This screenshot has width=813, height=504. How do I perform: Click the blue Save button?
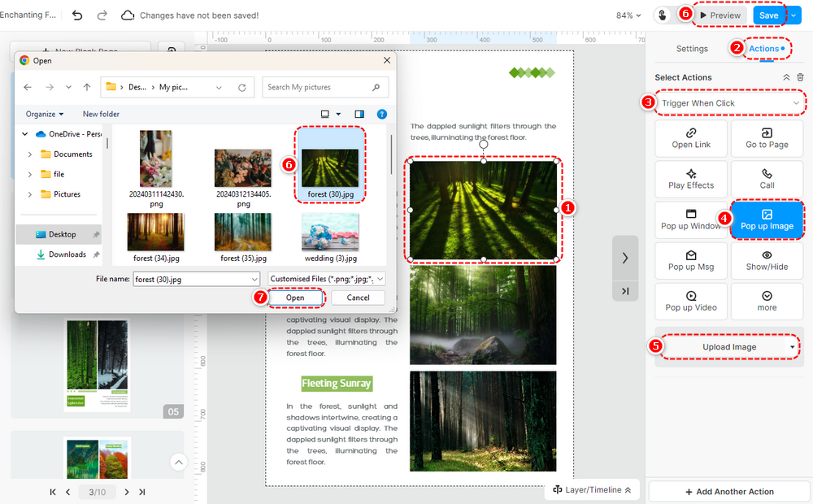pos(768,15)
